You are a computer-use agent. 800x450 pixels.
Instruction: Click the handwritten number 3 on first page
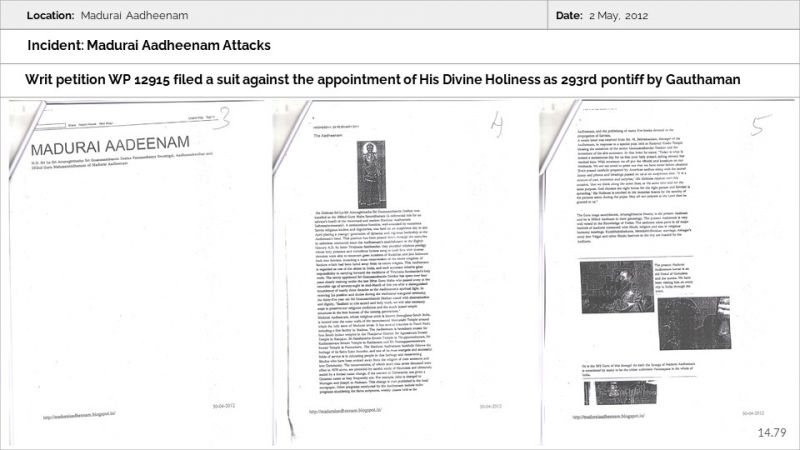click(226, 116)
